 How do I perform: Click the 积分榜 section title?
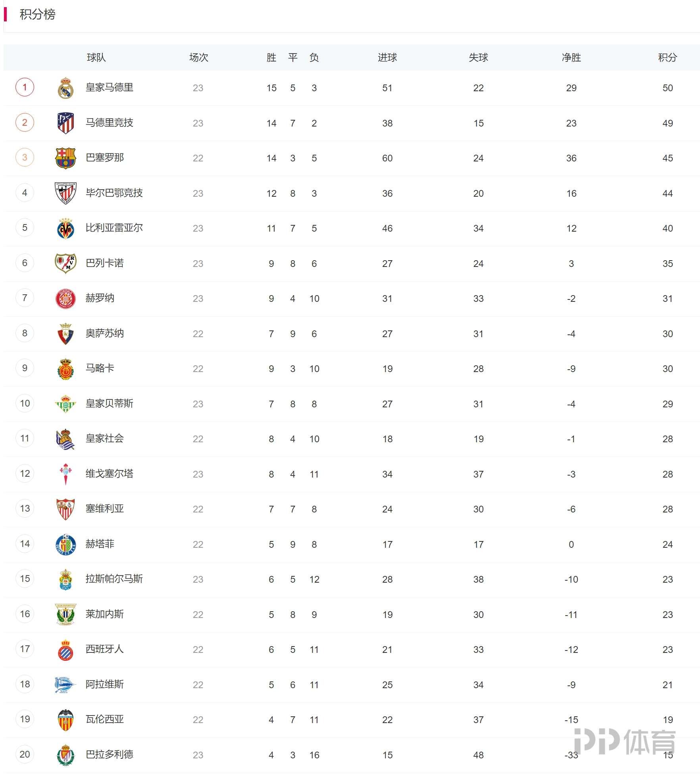38,15
